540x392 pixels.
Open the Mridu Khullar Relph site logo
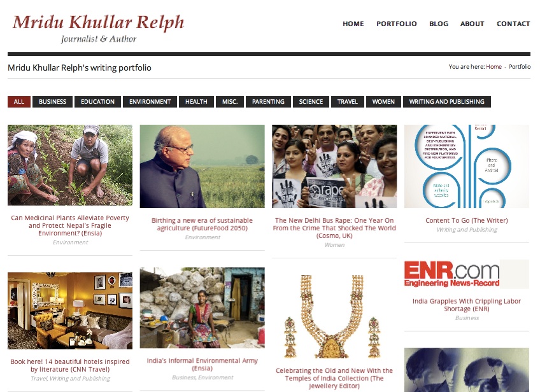pyautogui.click(x=99, y=28)
